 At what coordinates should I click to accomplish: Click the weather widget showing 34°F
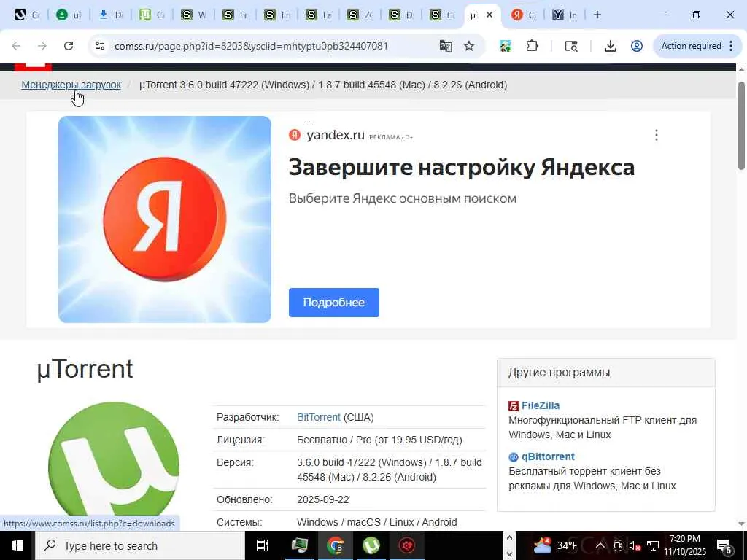[x=555, y=545]
